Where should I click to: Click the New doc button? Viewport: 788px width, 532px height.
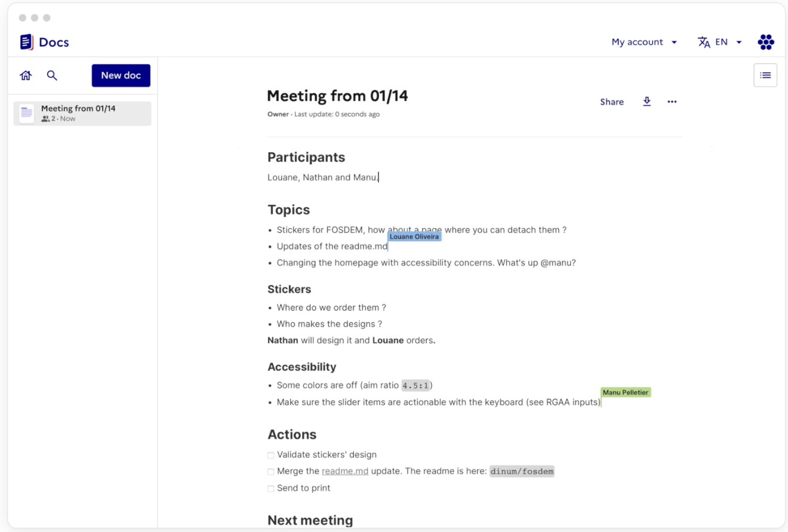tap(121, 75)
